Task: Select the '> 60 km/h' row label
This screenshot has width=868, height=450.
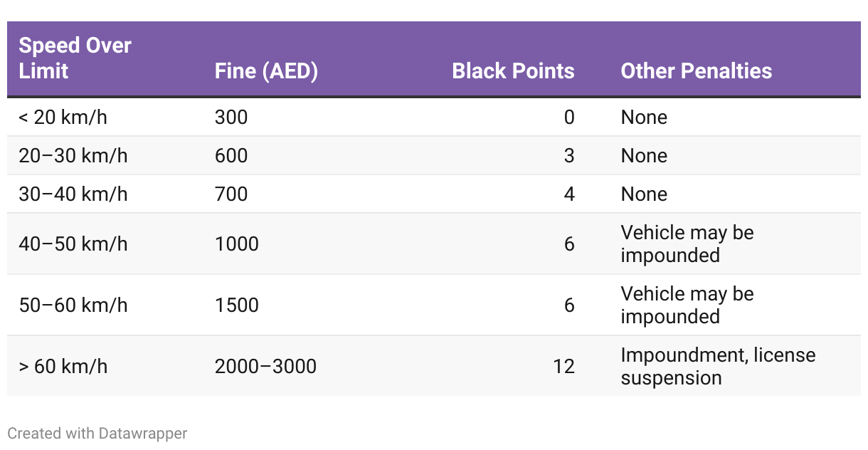Action: pyautogui.click(x=63, y=366)
